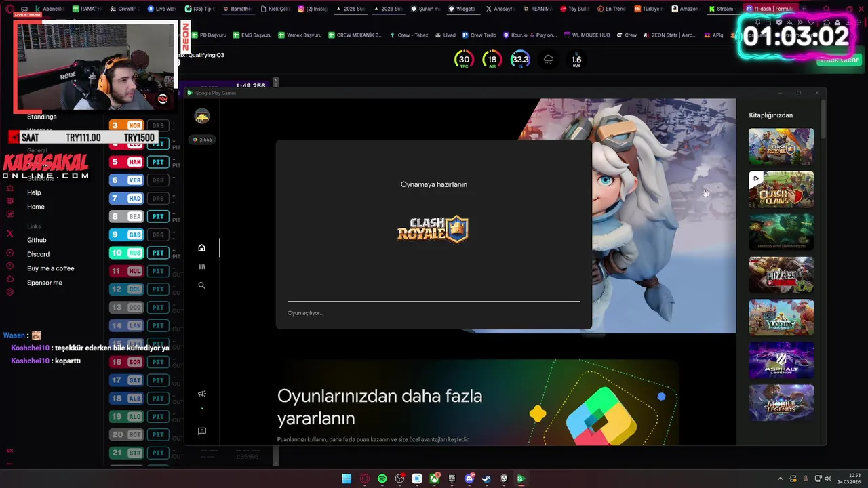868x488 pixels.
Task: Open the dark green game thumbnail under Clash of Clans
Action: (781, 232)
